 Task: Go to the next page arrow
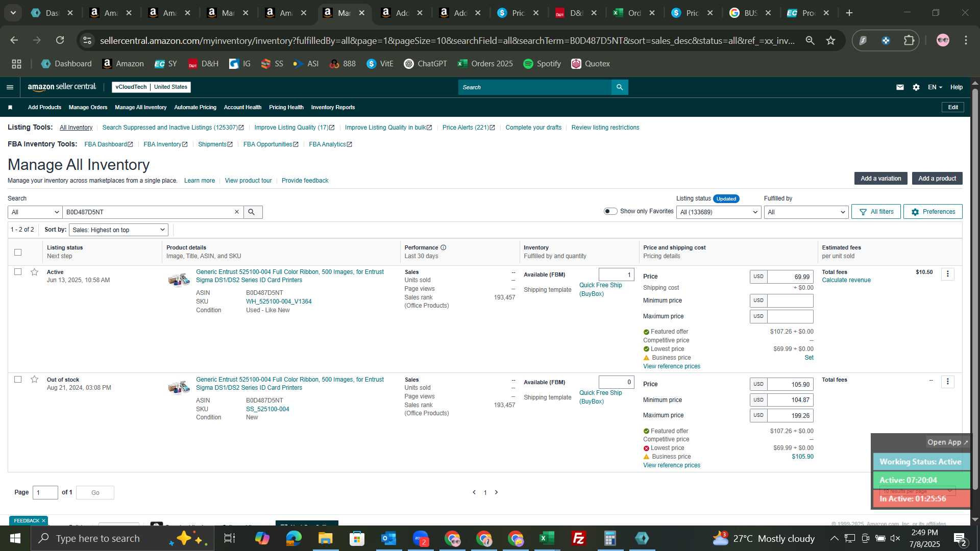pyautogui.click(x=496, y=492)
